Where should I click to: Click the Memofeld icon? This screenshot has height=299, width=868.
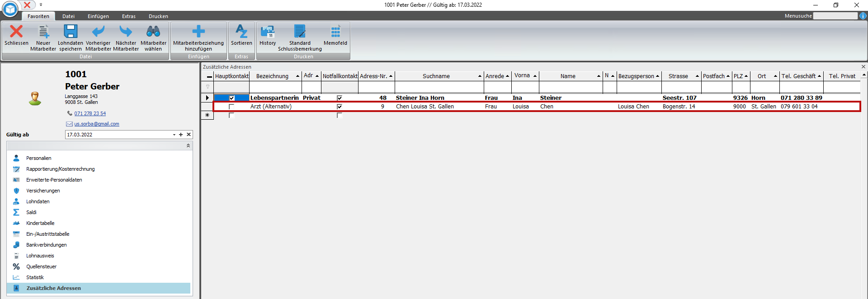pos(335,32)
